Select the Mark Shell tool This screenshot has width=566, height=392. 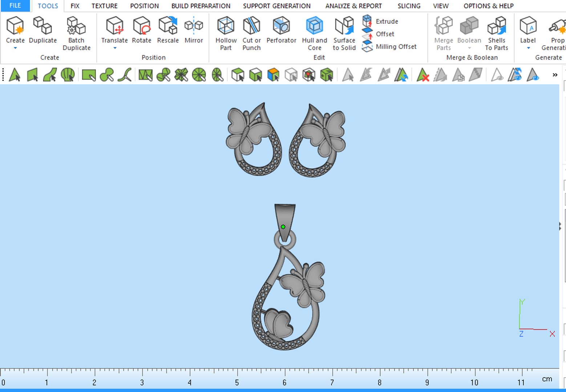pyautogui.click(x=68, y=75)
